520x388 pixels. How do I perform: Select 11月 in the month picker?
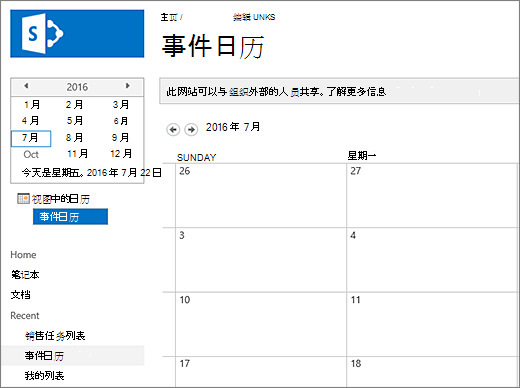[77, 154]
